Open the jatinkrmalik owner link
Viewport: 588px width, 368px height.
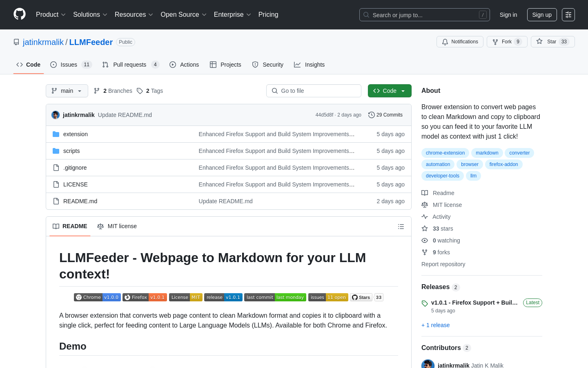[43, 42]
